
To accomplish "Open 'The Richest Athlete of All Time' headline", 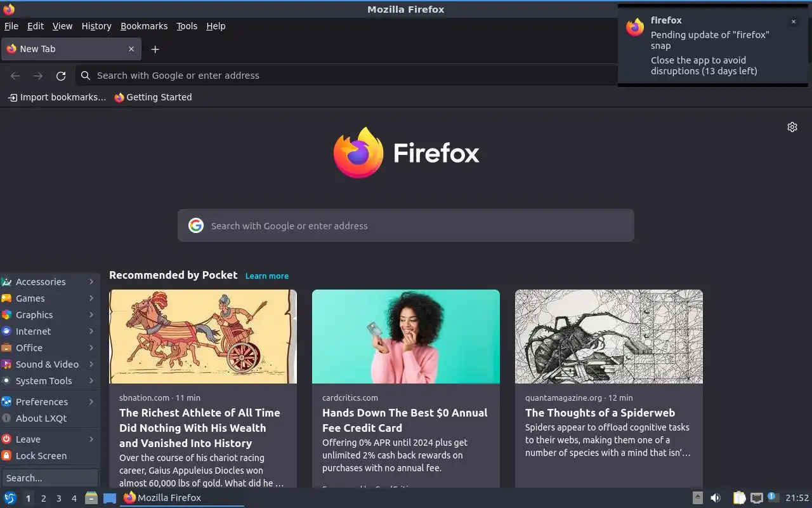I will pos(200,428).
